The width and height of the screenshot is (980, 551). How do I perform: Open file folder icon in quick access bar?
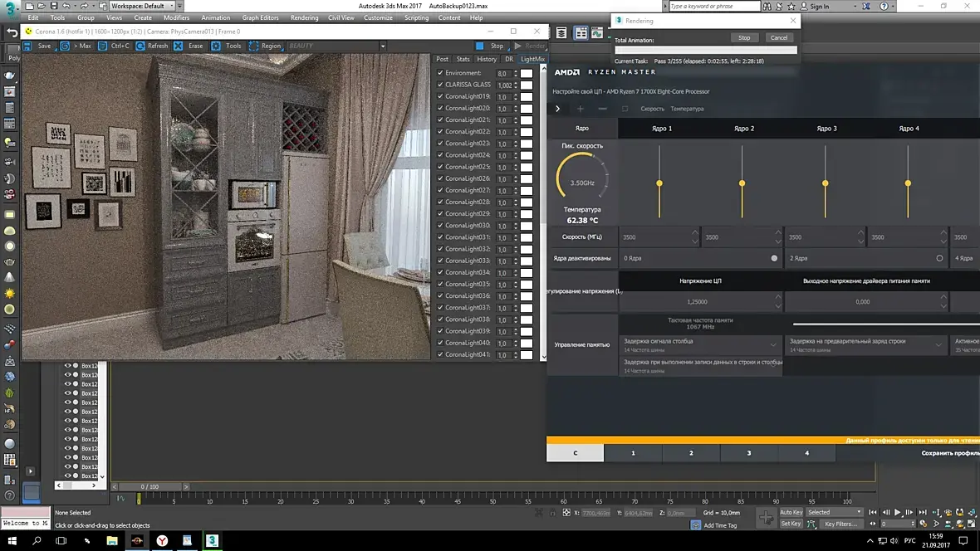pos(42,6)
